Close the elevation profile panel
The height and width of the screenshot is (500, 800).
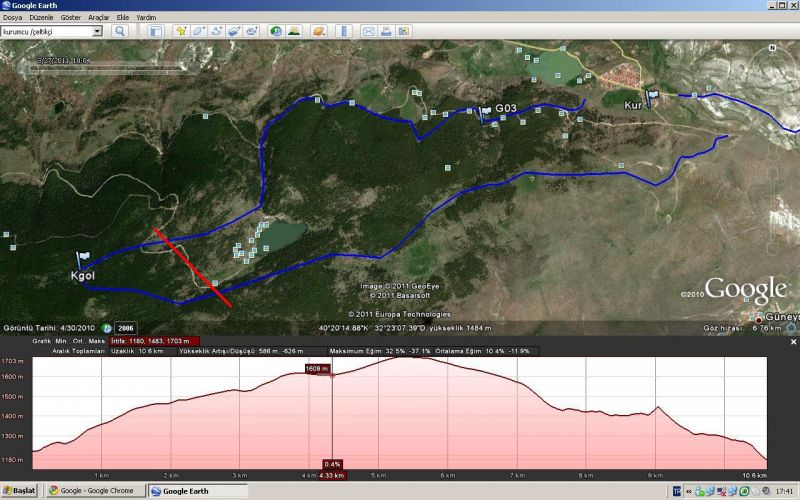(x=793, y=342)
